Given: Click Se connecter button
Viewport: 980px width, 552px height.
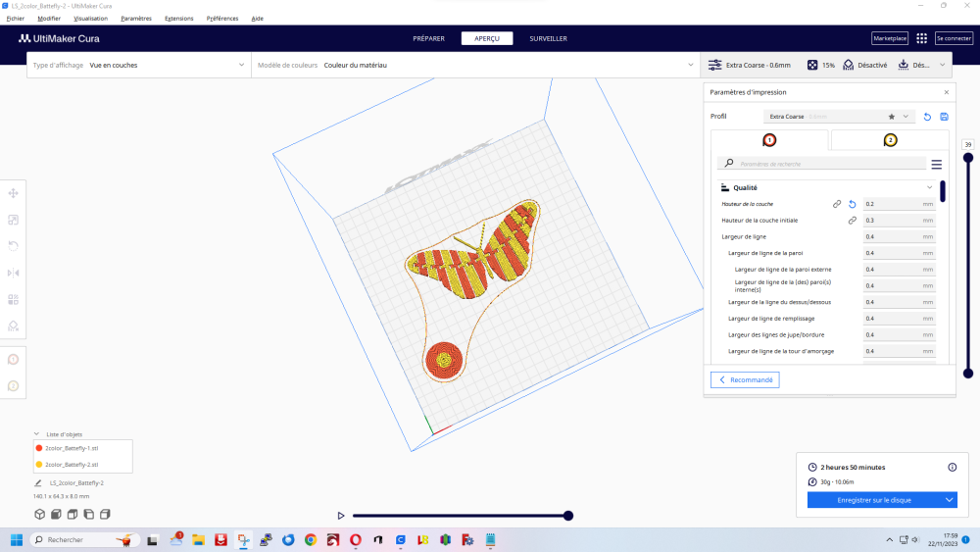Looking at the screenshot, I should (954, 38).
